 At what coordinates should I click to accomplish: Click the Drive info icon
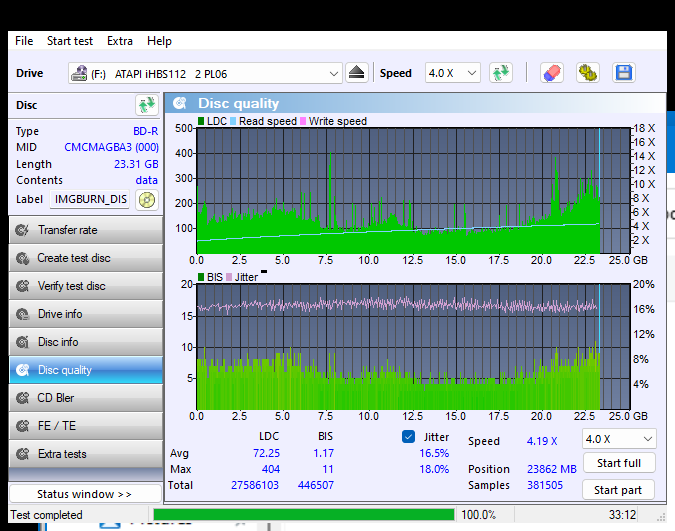click(x=22, y=314)
